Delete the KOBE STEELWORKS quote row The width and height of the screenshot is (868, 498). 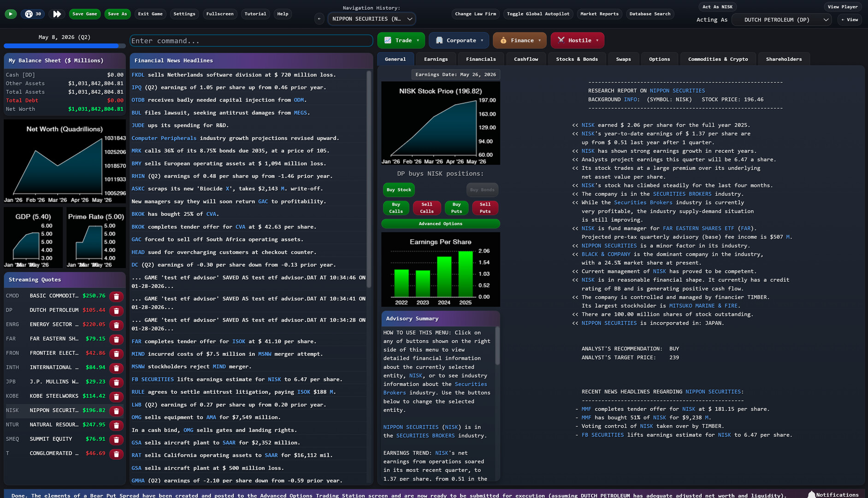point(116,397)
